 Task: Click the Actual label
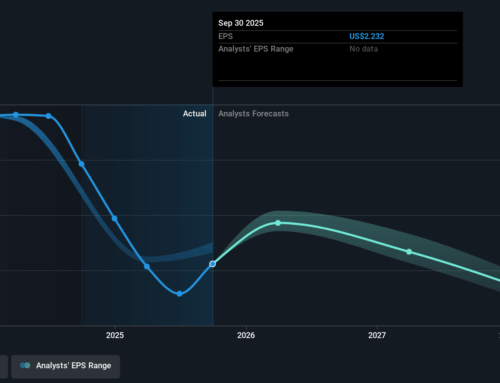pyautogui.click(x=194, y=114)
